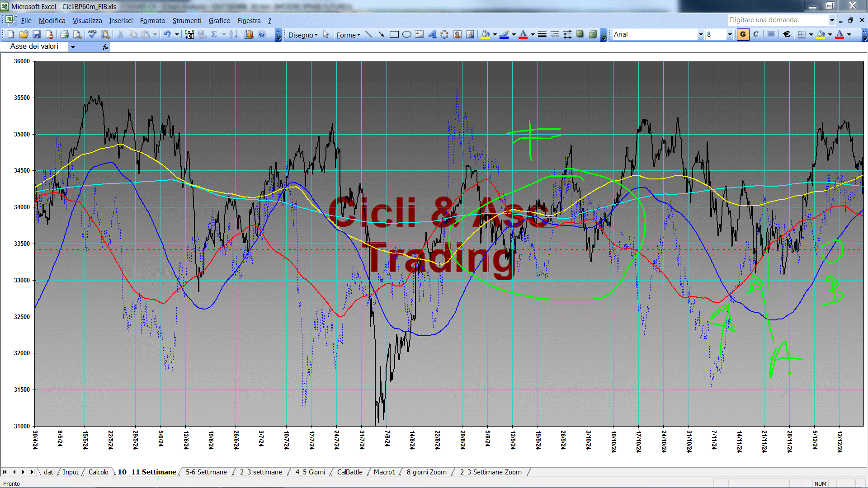Open the Arial font name dropdown
Viewport: 868px width, 488px height.
[x=701, y=34]
